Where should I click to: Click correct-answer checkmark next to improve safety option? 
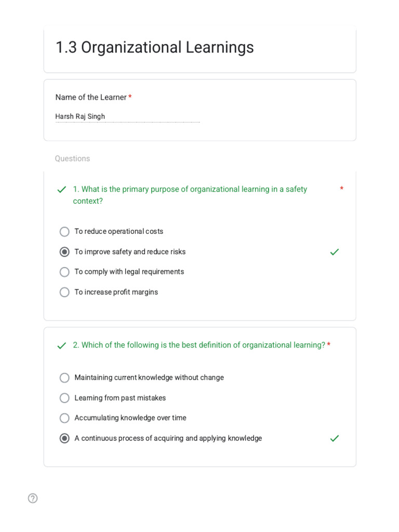click(x=335, y=252)
